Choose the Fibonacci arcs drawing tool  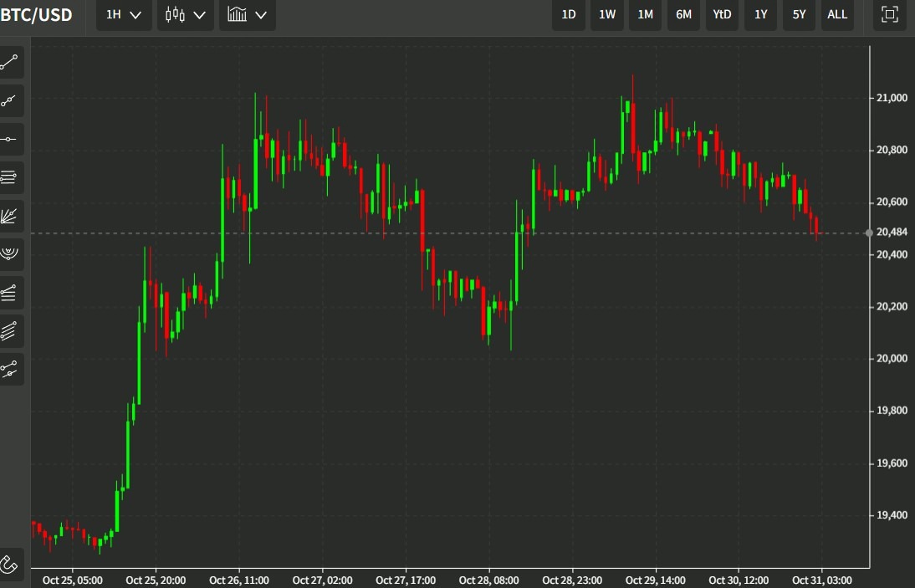11,253
